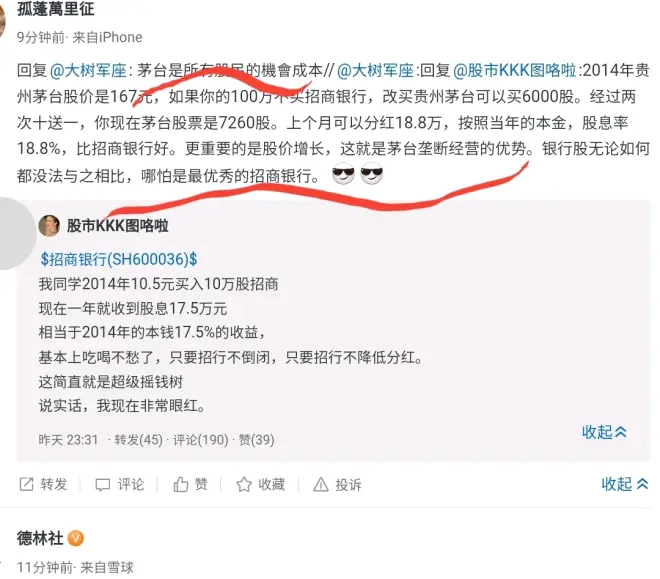Open first @大树军座 mention link
Viewport: 660px width, 579px height.
pos(88,70)
